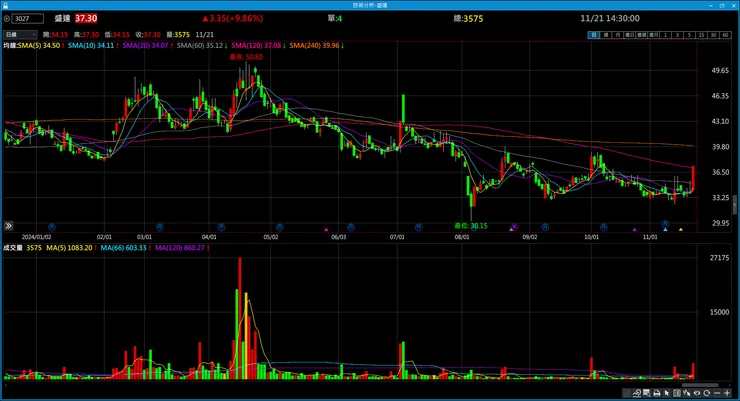Click the 11/21 14:30:00 timestamp

[x=610, y=18]
